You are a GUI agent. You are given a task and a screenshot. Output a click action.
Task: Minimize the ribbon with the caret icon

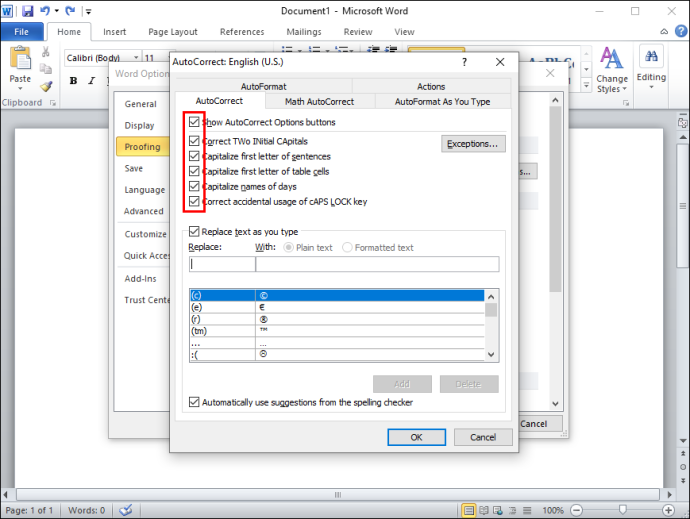coord(664,32)
